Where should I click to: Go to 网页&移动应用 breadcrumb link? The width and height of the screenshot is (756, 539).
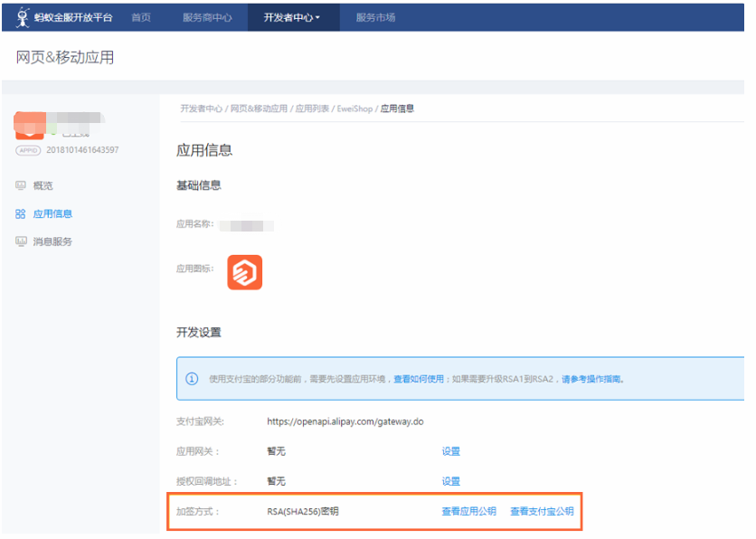(x=259, y=109)
